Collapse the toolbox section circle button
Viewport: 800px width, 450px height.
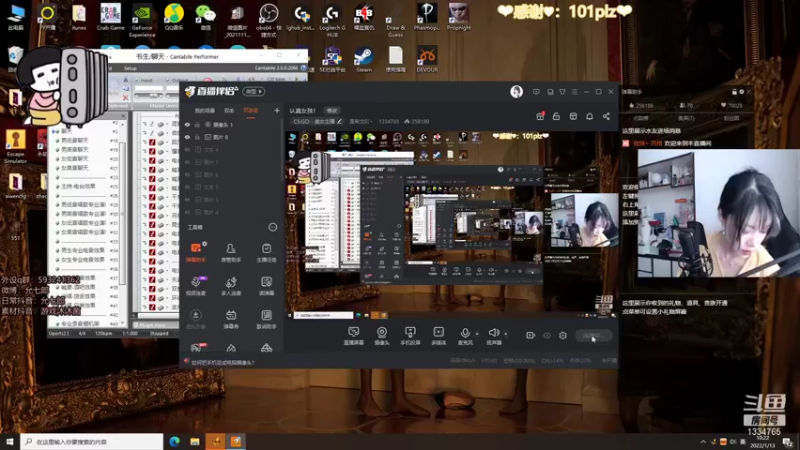click(273, 227)
